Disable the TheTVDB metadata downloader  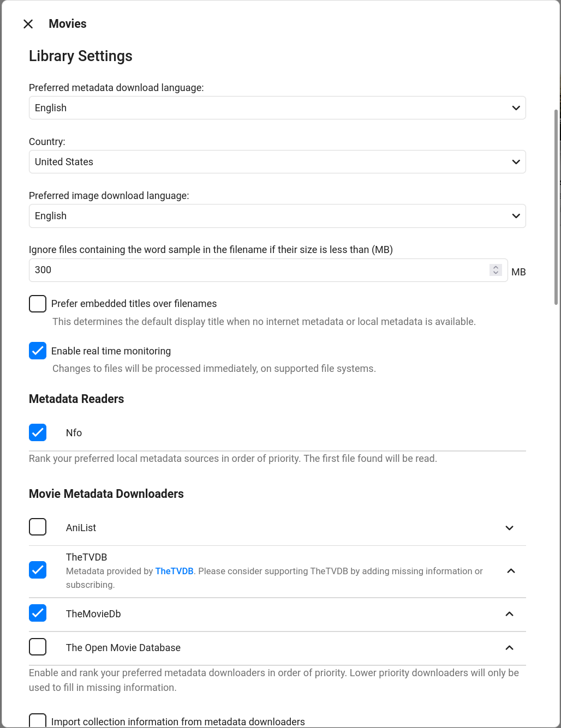(37, 570)
